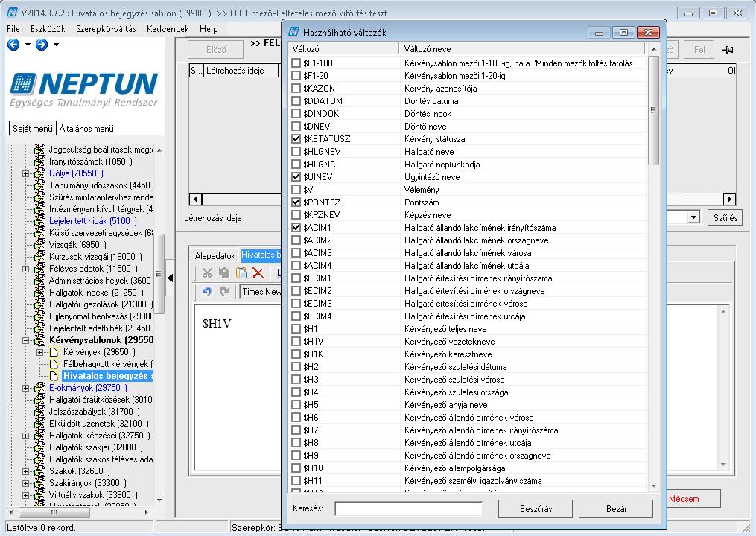
Task: Expand the Hallgatók képzései (32750) node
Action: pos(25,435)
